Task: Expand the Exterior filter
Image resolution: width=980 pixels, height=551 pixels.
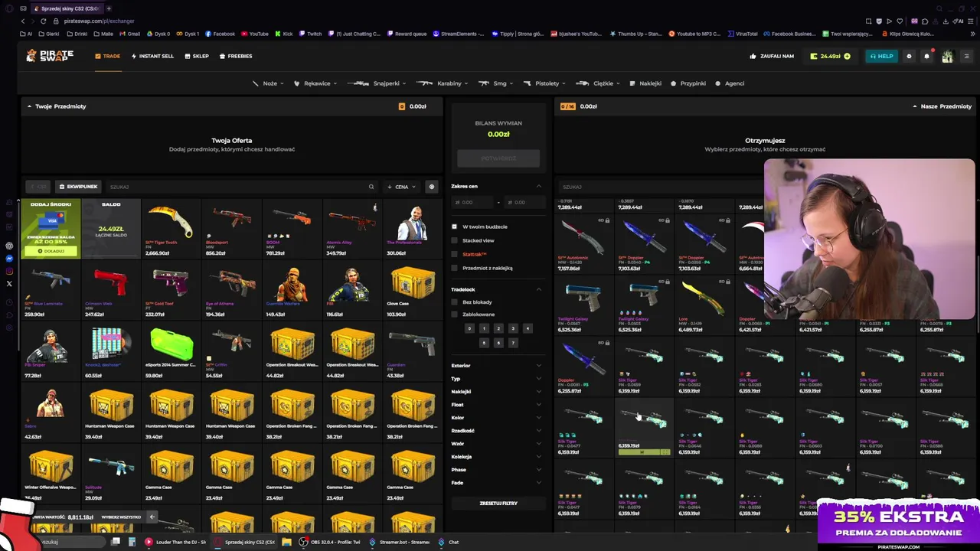Action: click(x=496, y=366)
